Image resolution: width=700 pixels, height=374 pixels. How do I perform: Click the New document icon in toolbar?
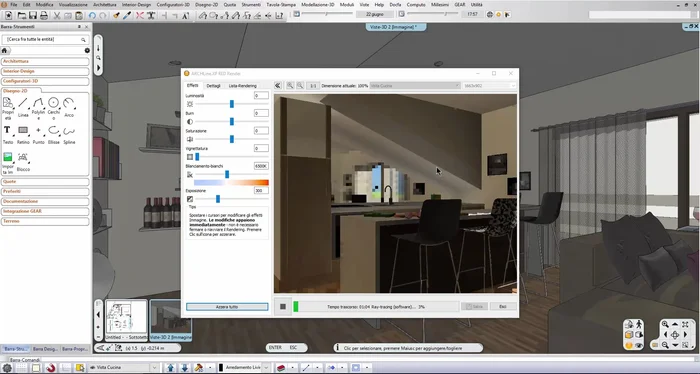8,16
